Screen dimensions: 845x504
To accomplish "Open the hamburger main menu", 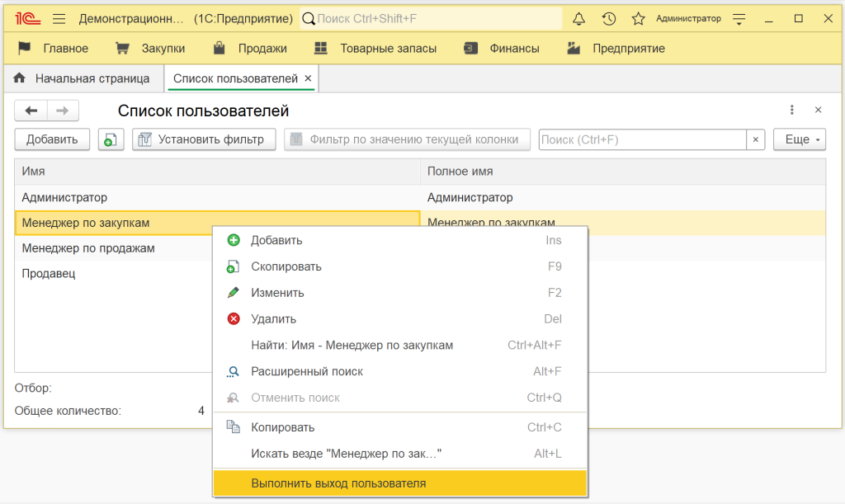I will tap(59, 19).
